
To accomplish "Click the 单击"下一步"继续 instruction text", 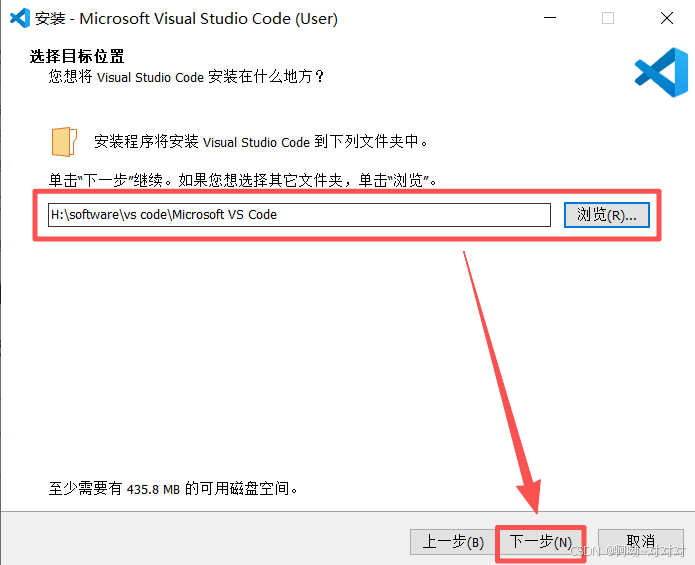I will [242, 180].
